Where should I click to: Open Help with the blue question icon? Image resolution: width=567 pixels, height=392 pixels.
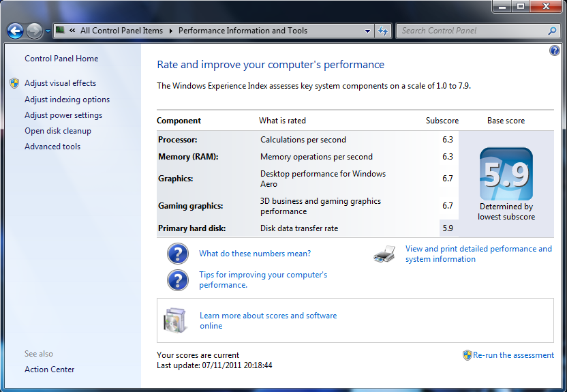(x=554, y=50)
